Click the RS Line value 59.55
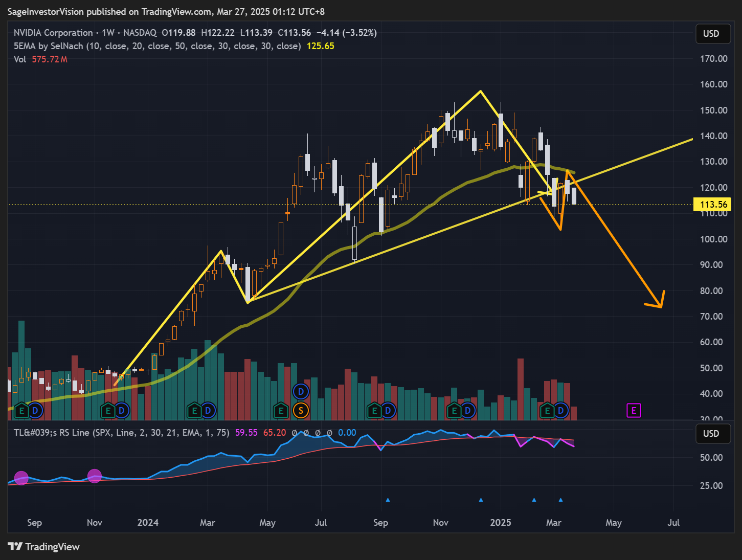The width and height of the screenshot is (742, 560). [x=246, y=433]
